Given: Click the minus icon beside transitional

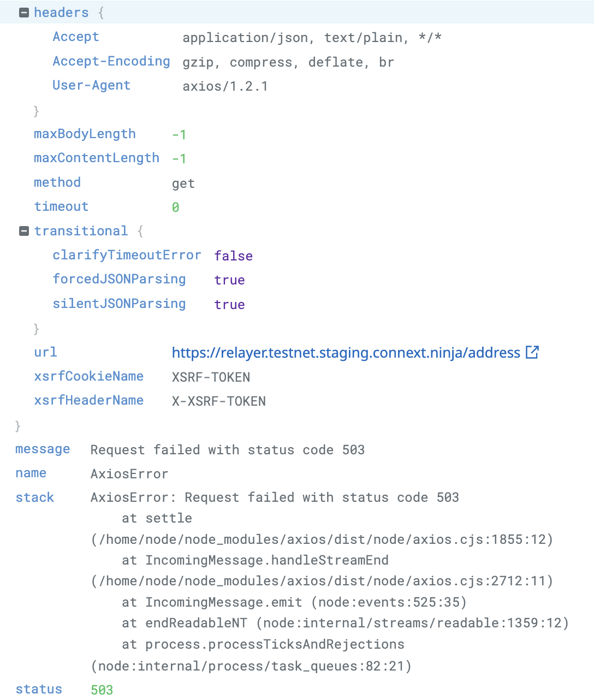Looking at the screenshot, I should pyautogui.click(x=23, y=230).
